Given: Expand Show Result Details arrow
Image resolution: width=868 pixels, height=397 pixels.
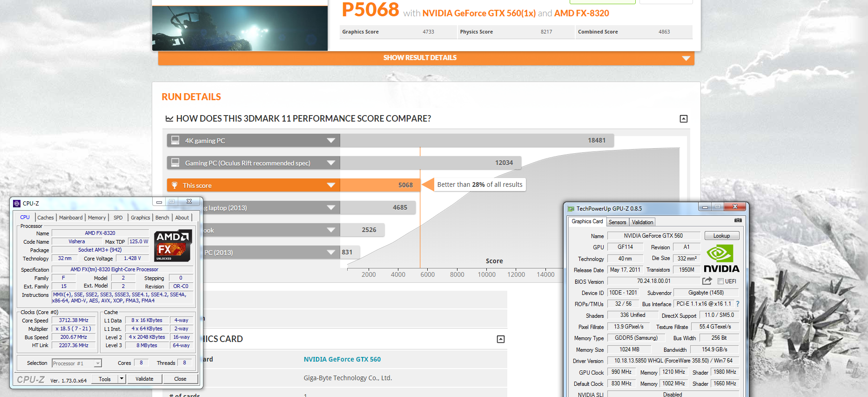Looking at the screenshot, I should pos(686,58).
